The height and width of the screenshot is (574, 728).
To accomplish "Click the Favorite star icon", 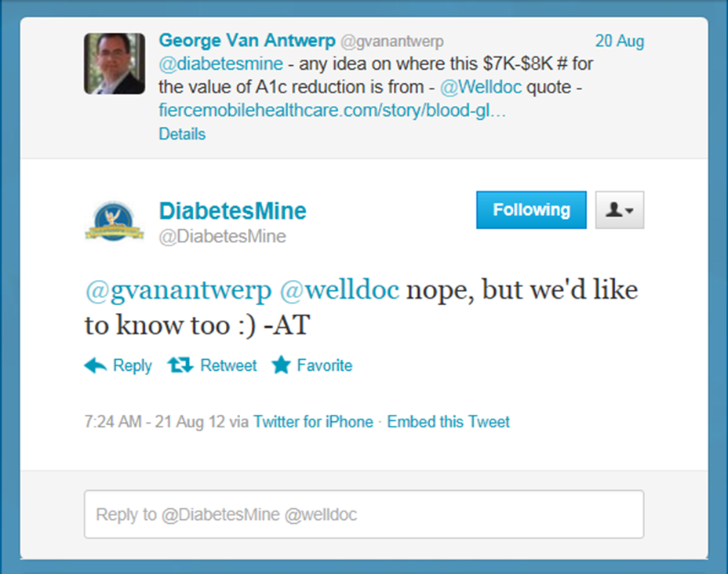I will (281, 365).
